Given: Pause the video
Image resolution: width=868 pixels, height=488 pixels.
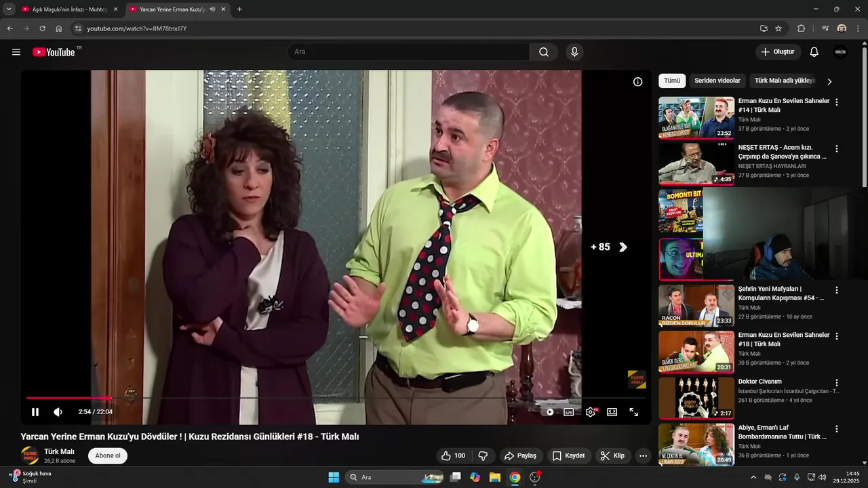Looking at the screenshot, I should point(35,412).
